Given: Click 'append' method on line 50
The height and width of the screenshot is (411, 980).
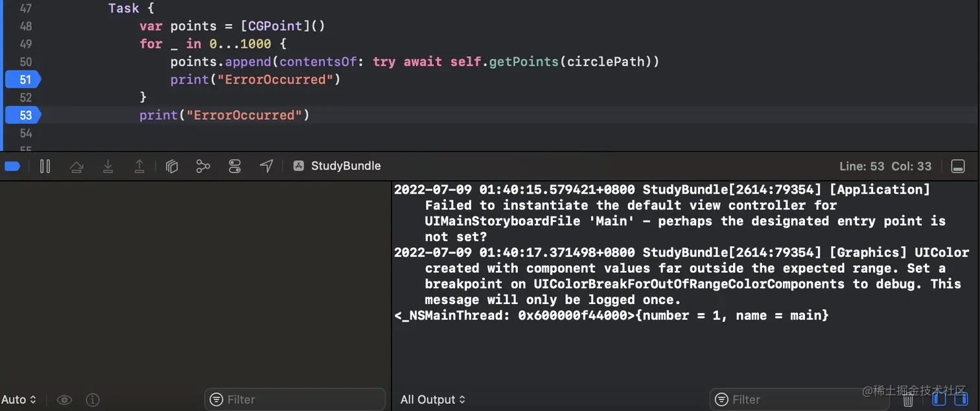Looking at the screenshot, I should pos(248,62).
